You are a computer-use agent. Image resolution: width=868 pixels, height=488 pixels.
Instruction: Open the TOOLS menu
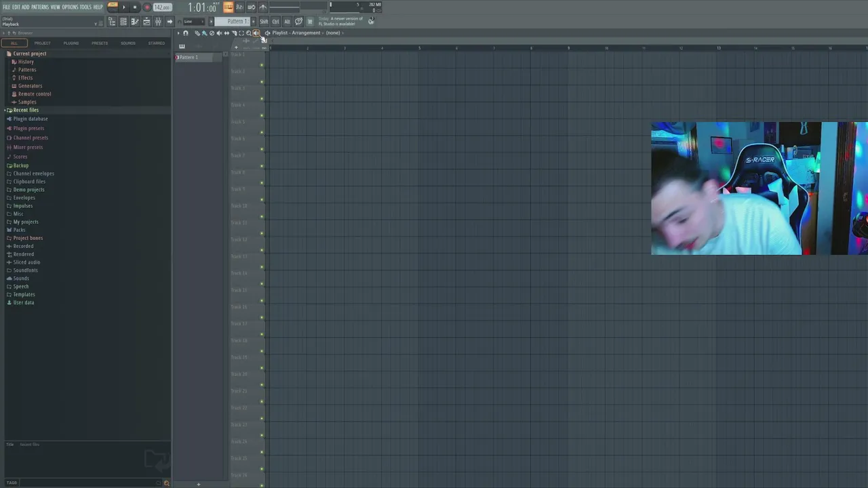[85, 7]
